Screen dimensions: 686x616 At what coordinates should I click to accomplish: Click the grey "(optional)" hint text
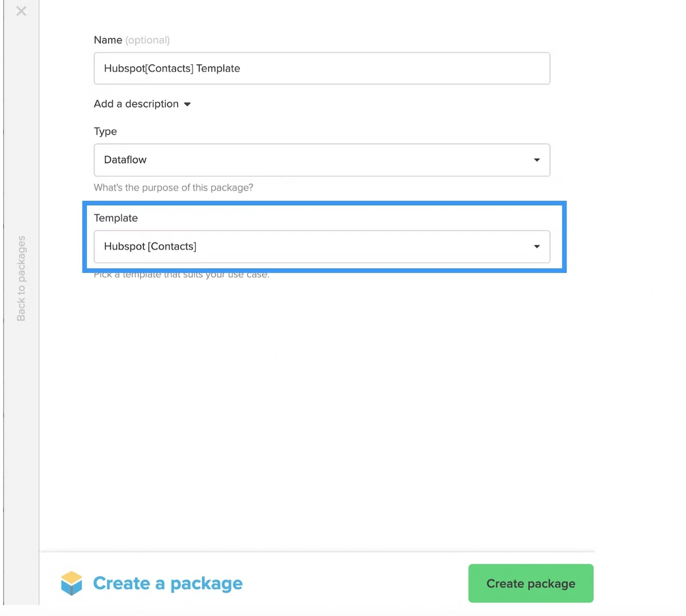(x=147, y=40)
